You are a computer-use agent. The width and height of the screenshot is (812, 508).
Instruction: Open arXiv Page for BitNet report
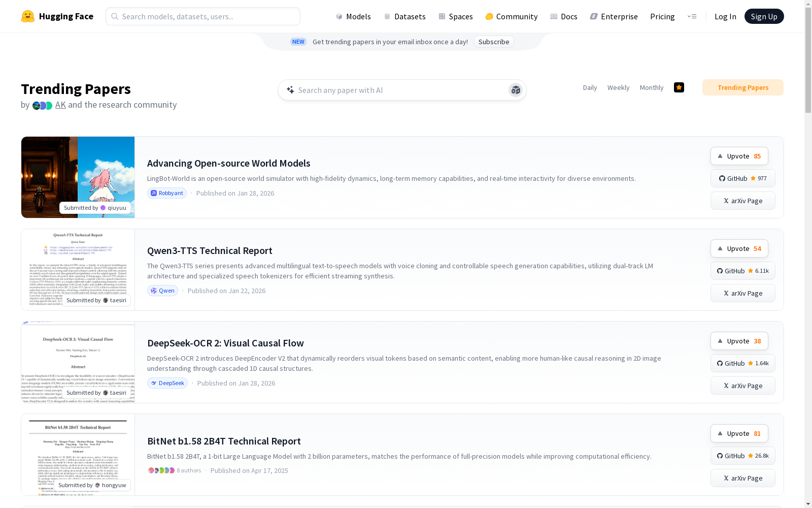[x=742, y=478]
